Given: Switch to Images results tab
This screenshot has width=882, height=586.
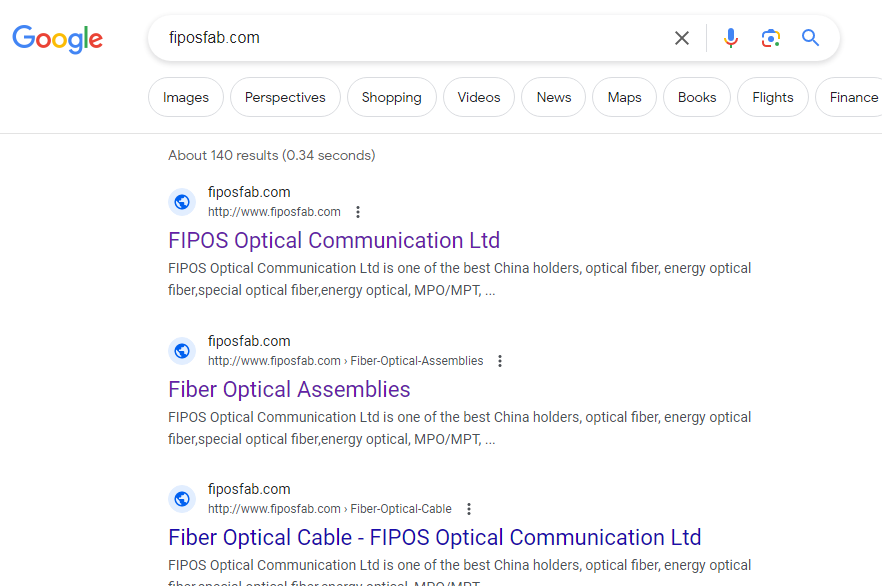Looking at the screenshot, I should pos(186,97).
